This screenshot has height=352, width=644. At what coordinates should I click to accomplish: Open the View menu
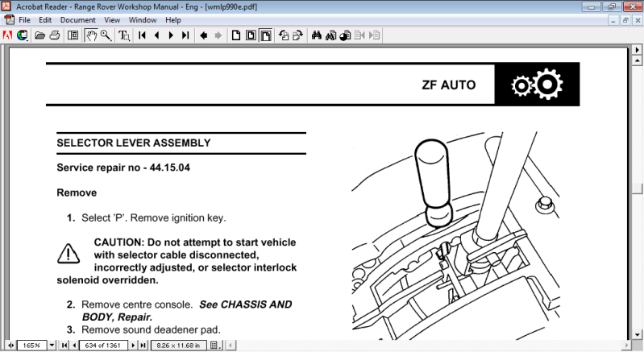tap(112, 19)
